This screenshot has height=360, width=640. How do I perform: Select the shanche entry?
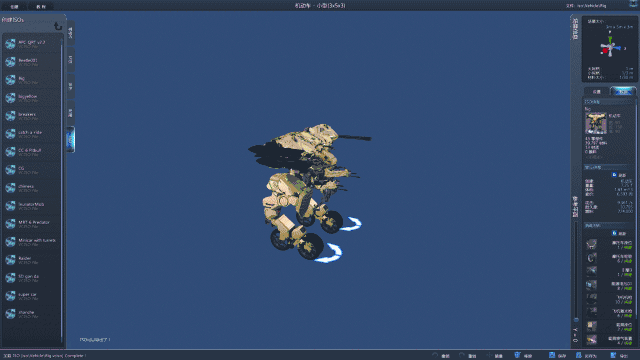pos(32,313)
